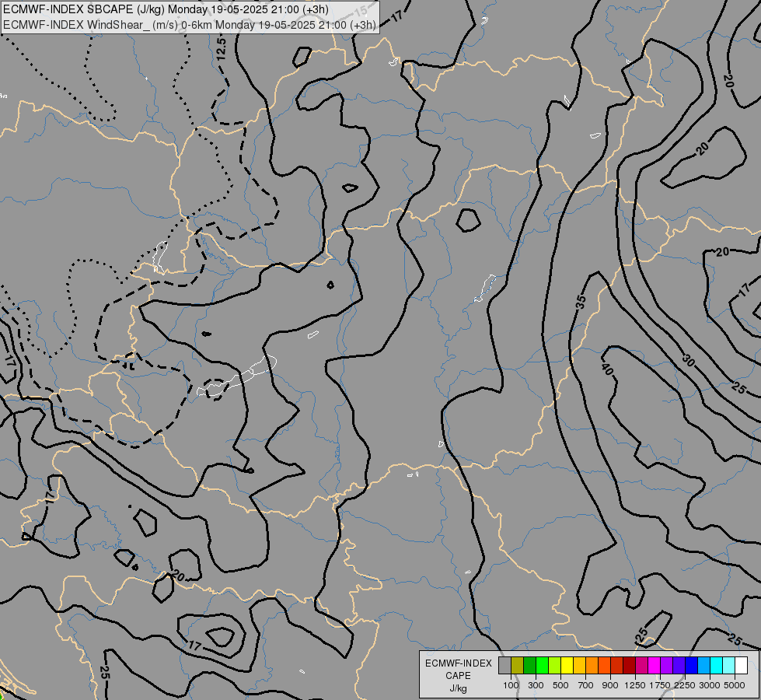Image resolution: width=761 pixels, height=700 pixels.
Task: Select the legend label 1750
Action: click(660, 685)
